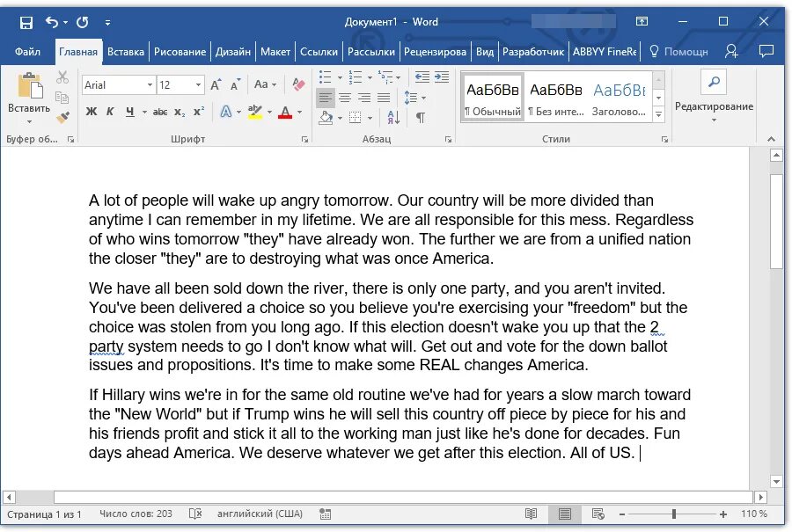Image resolution: width=792 pixels, height=532 pixels.
Task: Toggle italic К formatting
Action: pos(110,112)
